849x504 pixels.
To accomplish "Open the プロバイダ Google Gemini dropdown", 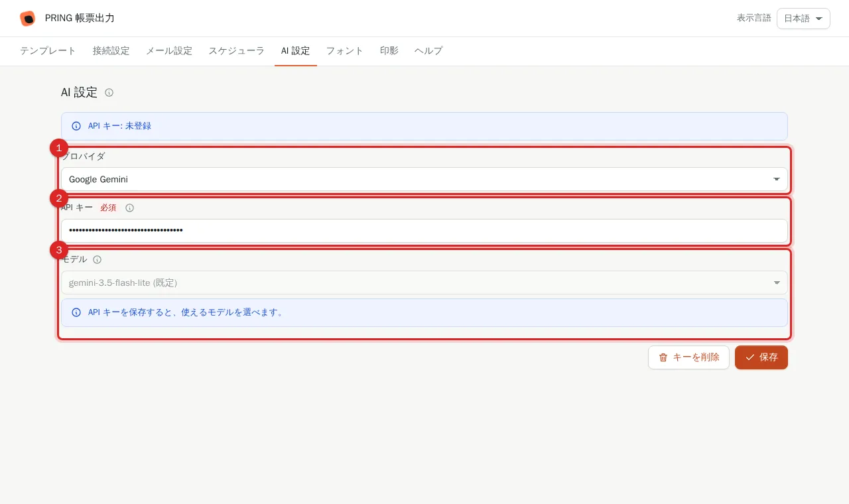I will [x=424, y=179].
